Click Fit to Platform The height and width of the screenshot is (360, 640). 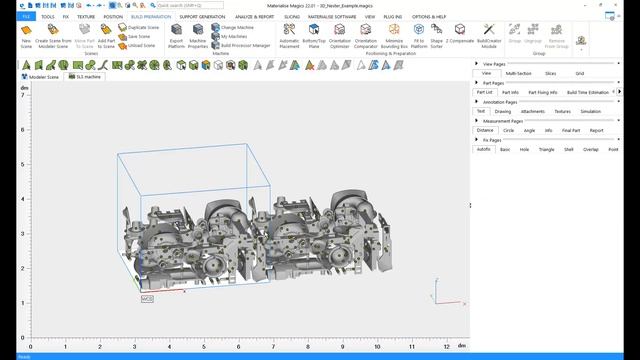(x=419, y=36)
